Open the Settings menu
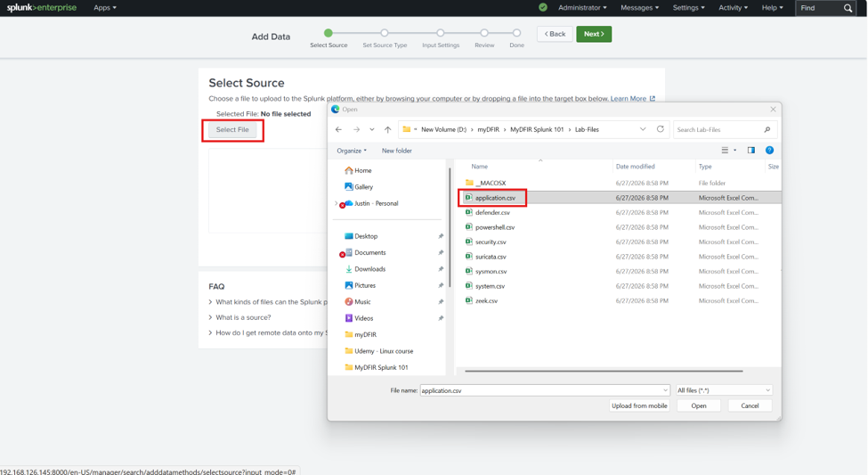Image resolution: width=868 pixels, height=475 pixels. pos(689,8)
